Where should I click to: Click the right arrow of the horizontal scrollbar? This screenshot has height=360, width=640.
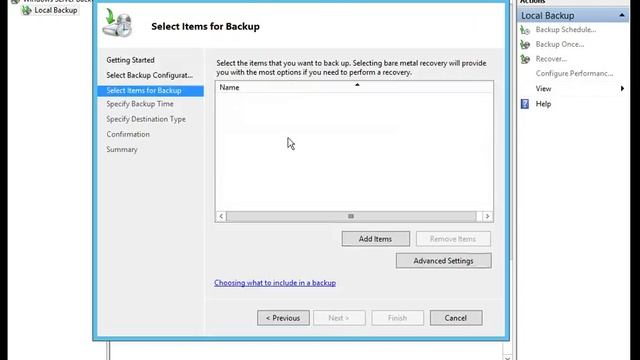[x=487, y=216]
